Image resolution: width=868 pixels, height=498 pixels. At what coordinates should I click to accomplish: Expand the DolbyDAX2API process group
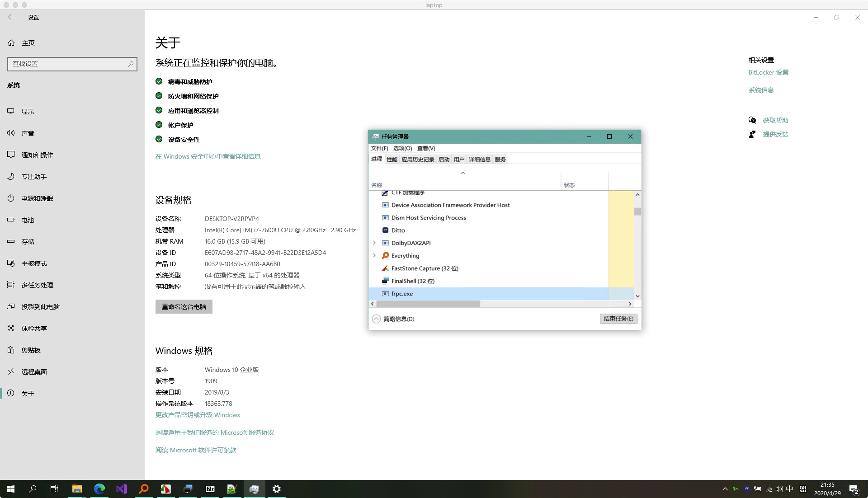click(374, 243)
